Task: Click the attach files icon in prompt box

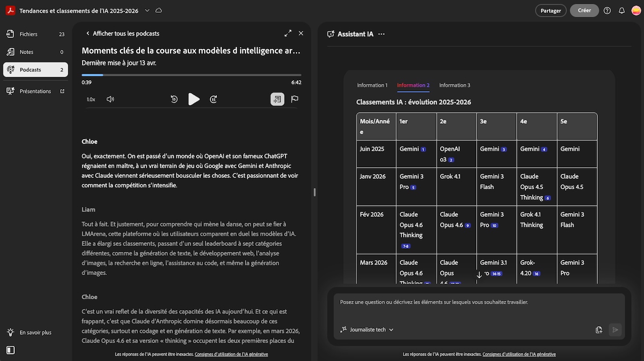Action: (599, 330)
